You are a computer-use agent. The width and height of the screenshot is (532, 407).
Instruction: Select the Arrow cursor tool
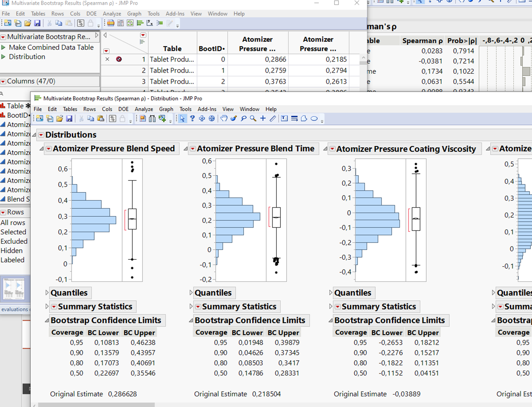click(183, 118)
